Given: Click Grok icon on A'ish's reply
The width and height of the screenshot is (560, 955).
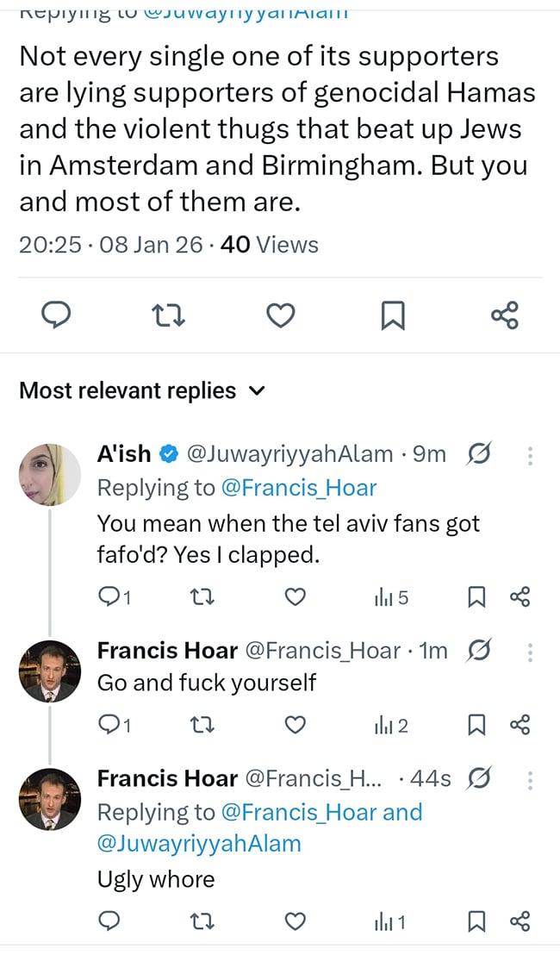Looking at the screenshot, I should point(478,454).
